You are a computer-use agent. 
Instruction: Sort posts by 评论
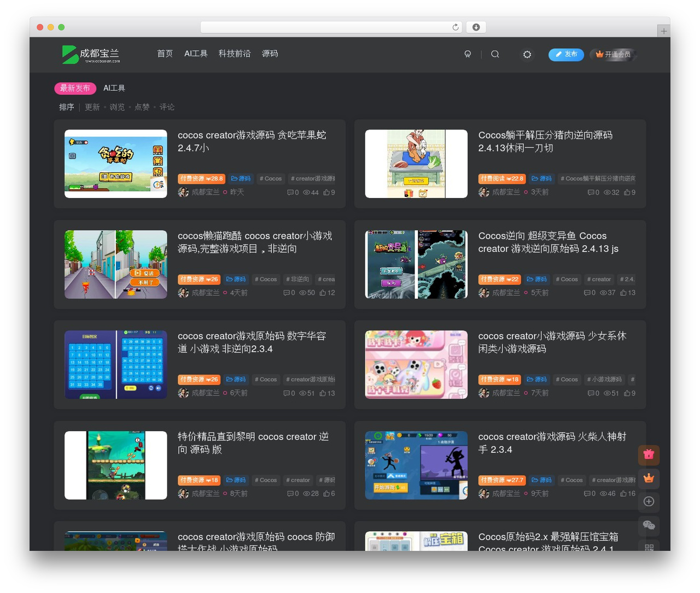click(167, 107)
